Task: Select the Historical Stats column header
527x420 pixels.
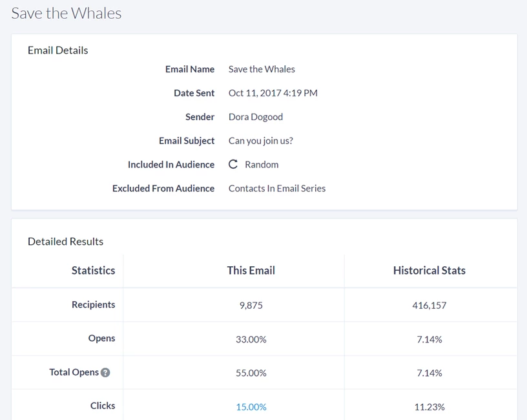Action: [429, 270]
